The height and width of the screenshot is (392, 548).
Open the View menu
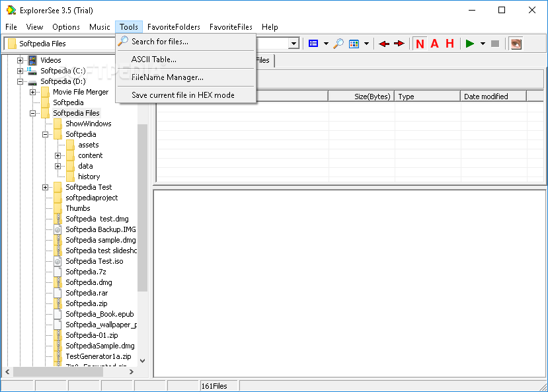[x=34, y=27]
